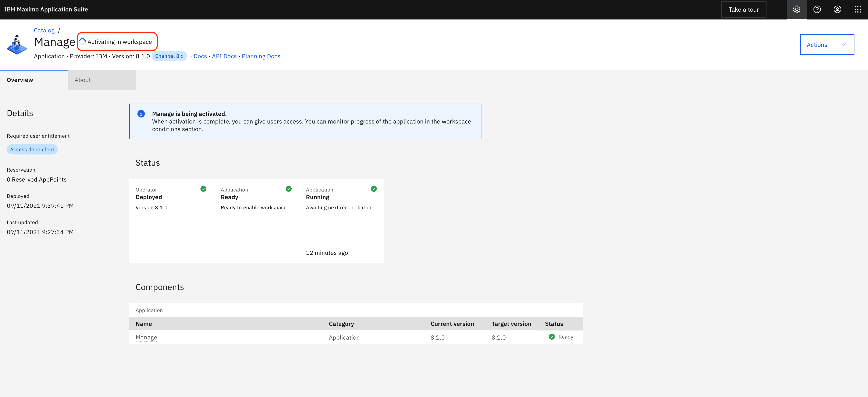Go back to Catalog breadcrumb
This screenshot has width=868, height=397.
pyautogui.click(x=44, y=30)
